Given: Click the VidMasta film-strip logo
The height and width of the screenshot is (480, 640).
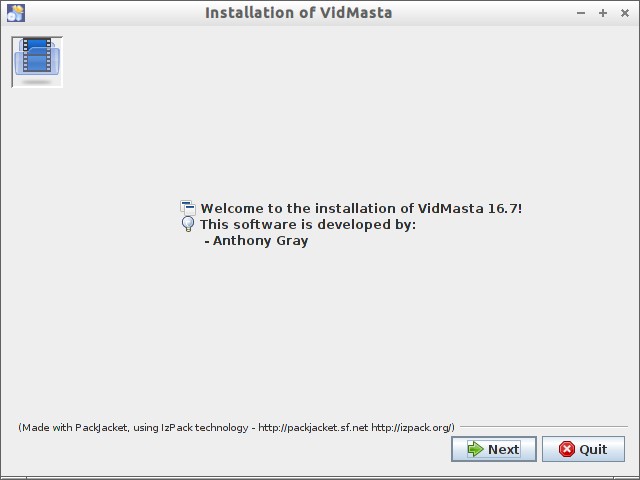Looking at the screenshot, I should point(37,61).
